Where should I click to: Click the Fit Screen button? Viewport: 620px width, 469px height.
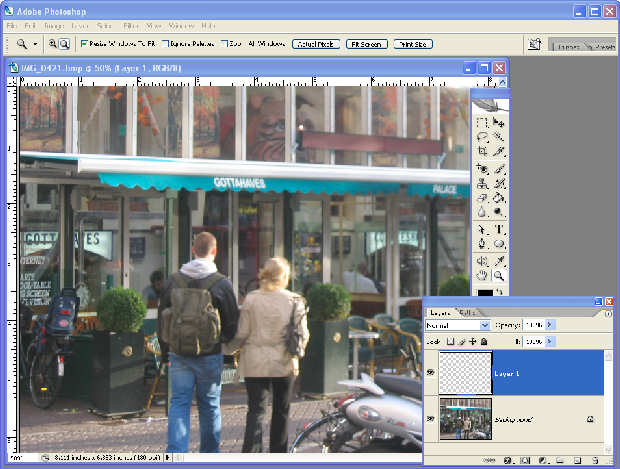(x=367, y=44)
